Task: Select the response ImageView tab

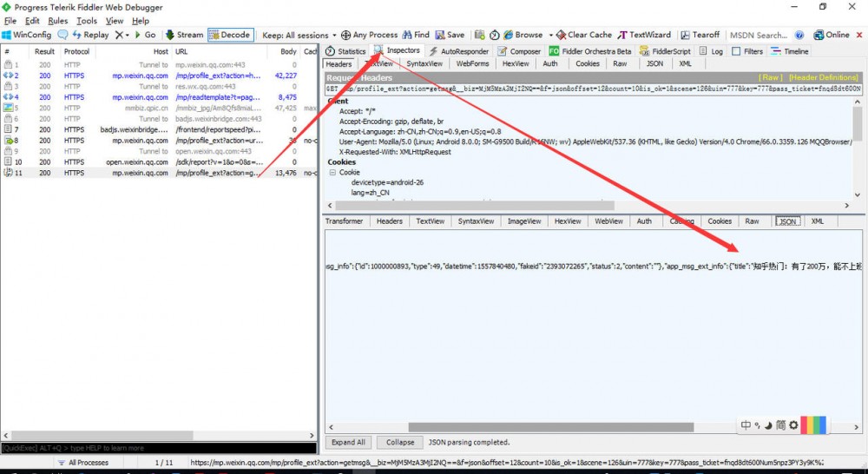Action: pyautogui.click(x=524, y=221)
